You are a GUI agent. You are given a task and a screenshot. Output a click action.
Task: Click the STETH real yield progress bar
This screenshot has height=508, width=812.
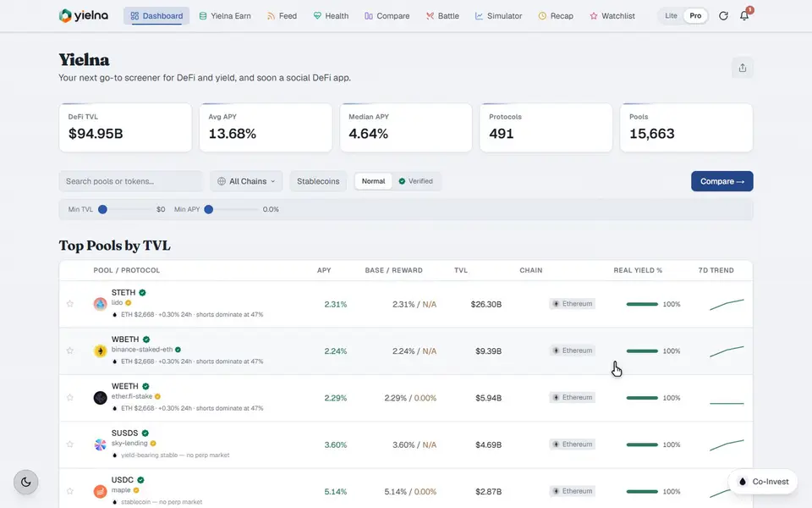(642, 304)
